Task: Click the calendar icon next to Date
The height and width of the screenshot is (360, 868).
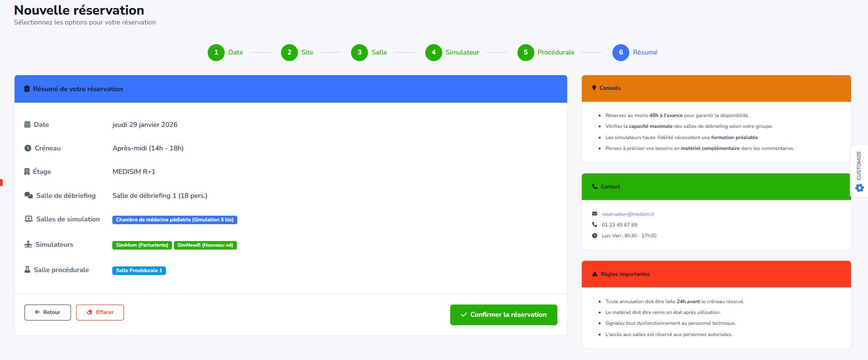Action: tap(27, 125)
